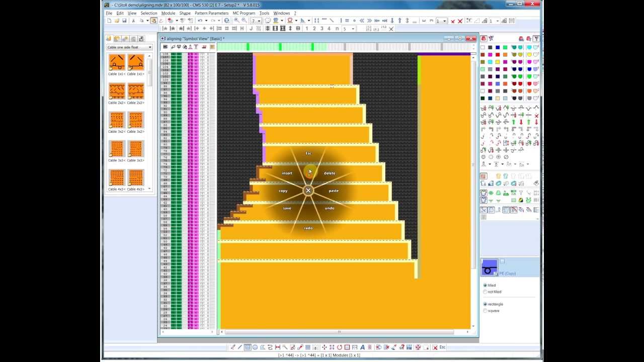
Task: Click the number 1 icon in second toolbar
Action: [x=306, y=29]
